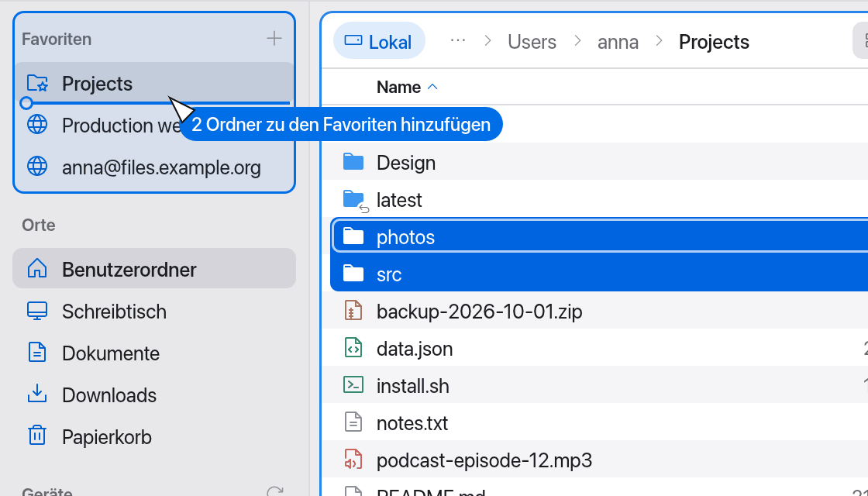Click the linked folder icon for latest
The height and width of the screenshot is (496, 868).
(355, 201)
